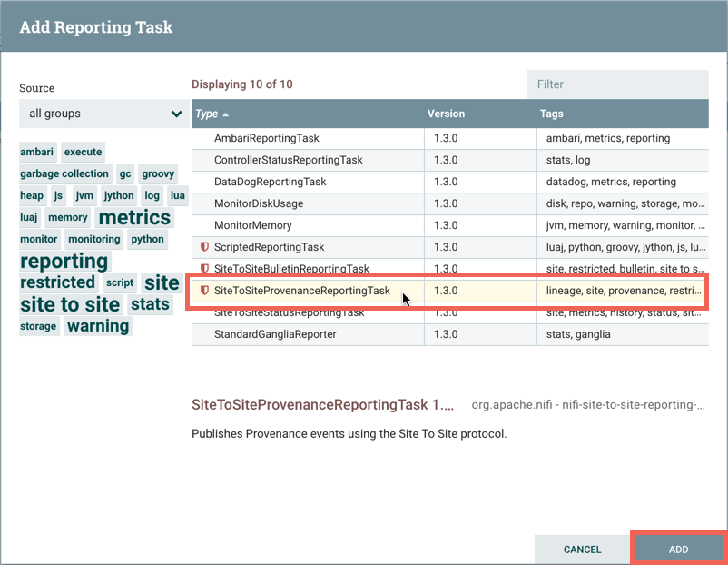
Task: Open the all groups Source dropdown
Action: pos(105,114)
